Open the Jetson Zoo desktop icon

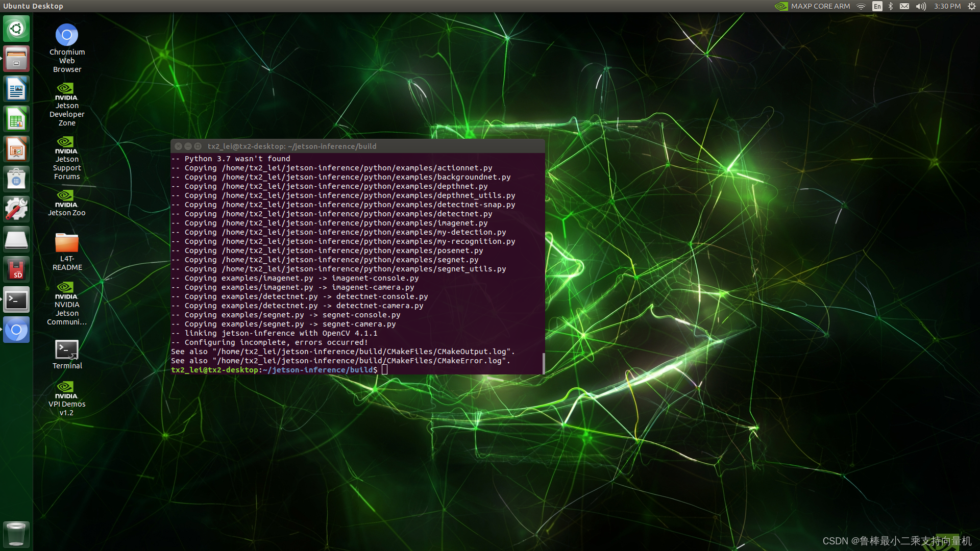tap(67, 199)
